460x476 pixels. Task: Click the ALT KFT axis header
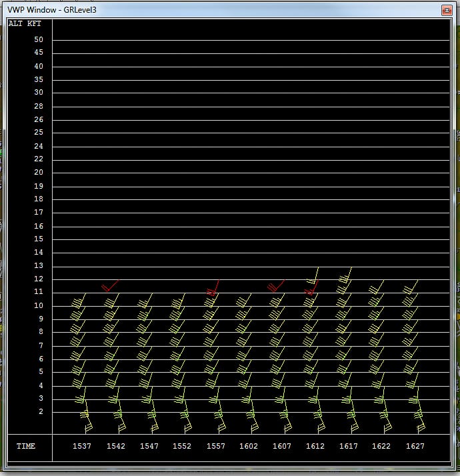[x=25, y=23]
